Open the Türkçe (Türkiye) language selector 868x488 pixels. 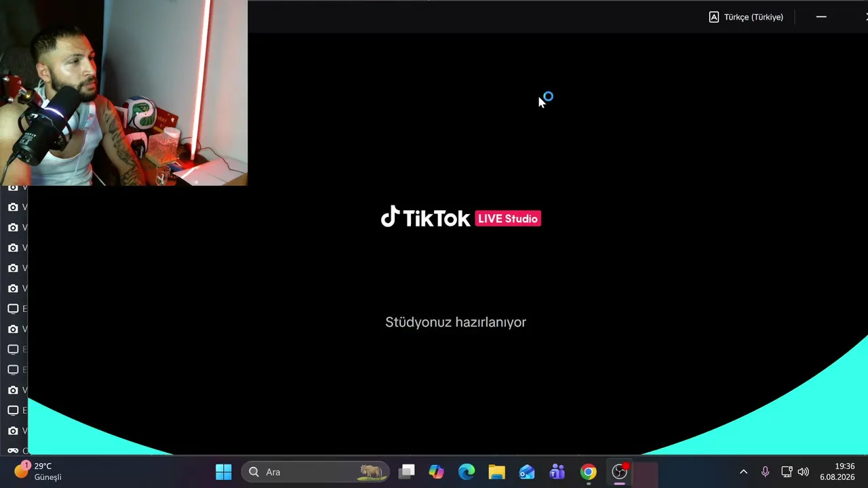pyautogui.click(x=746, y=17)
